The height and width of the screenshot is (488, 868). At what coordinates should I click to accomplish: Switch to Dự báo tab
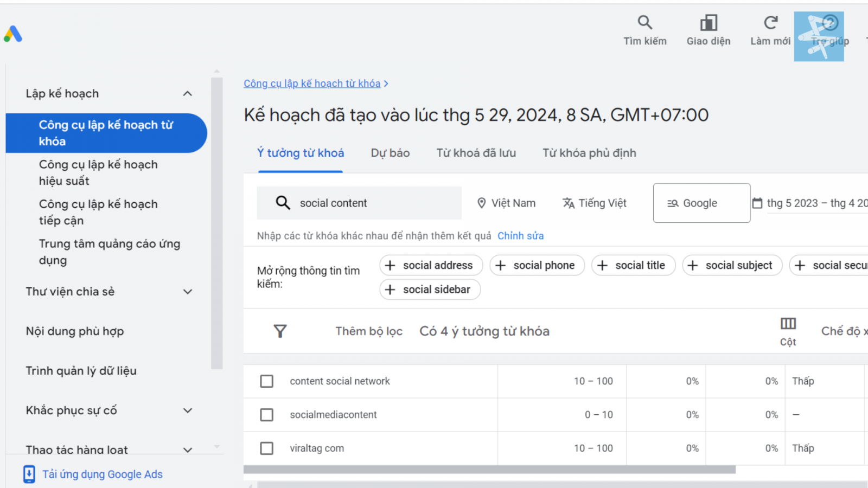pyautogui.click(x=390, y=153)
